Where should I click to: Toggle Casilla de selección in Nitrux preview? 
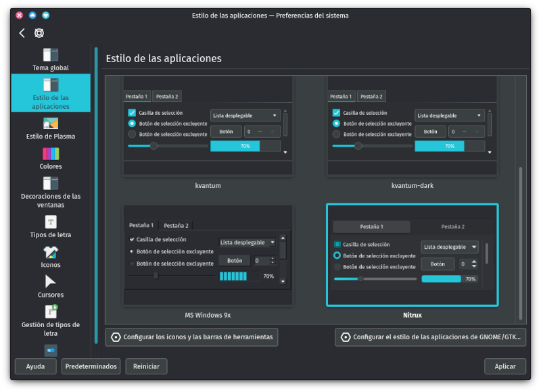click(x=337, y=244)
